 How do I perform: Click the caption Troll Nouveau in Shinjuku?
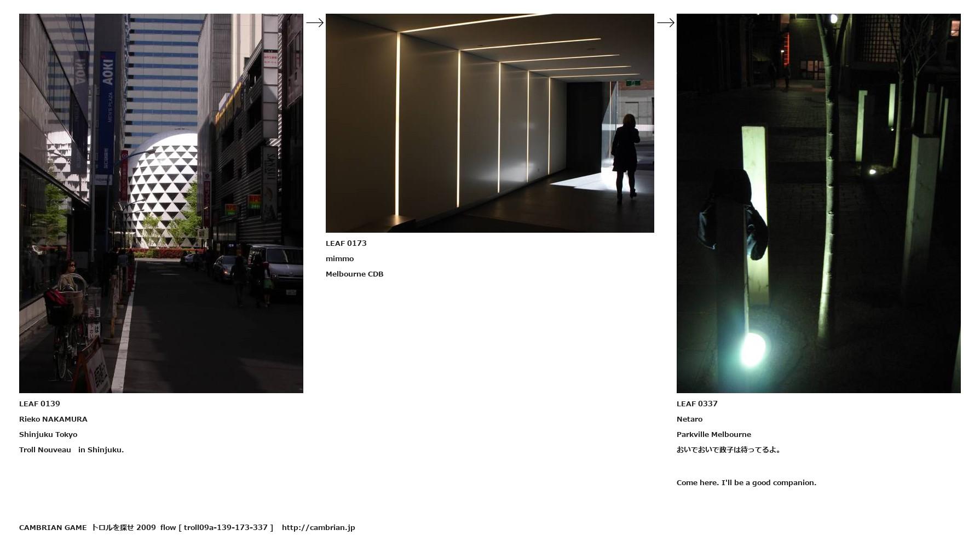71,450
